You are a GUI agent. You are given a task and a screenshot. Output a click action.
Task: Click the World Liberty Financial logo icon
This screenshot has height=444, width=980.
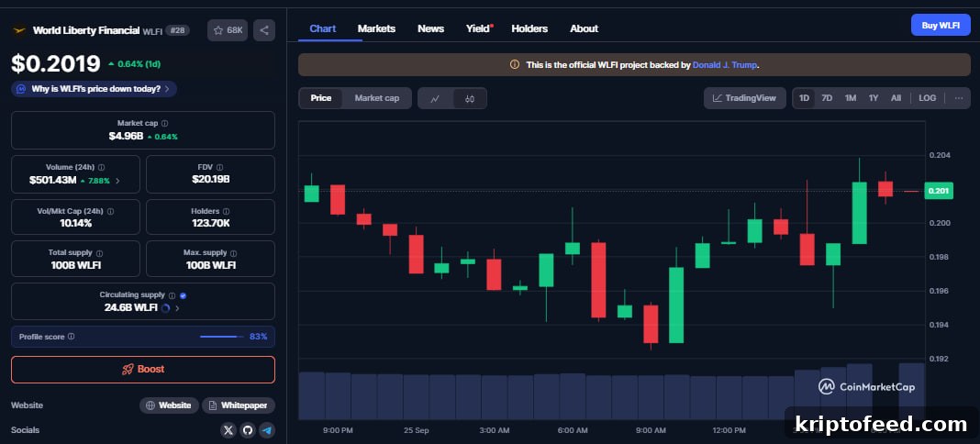(x=19, y=30)
